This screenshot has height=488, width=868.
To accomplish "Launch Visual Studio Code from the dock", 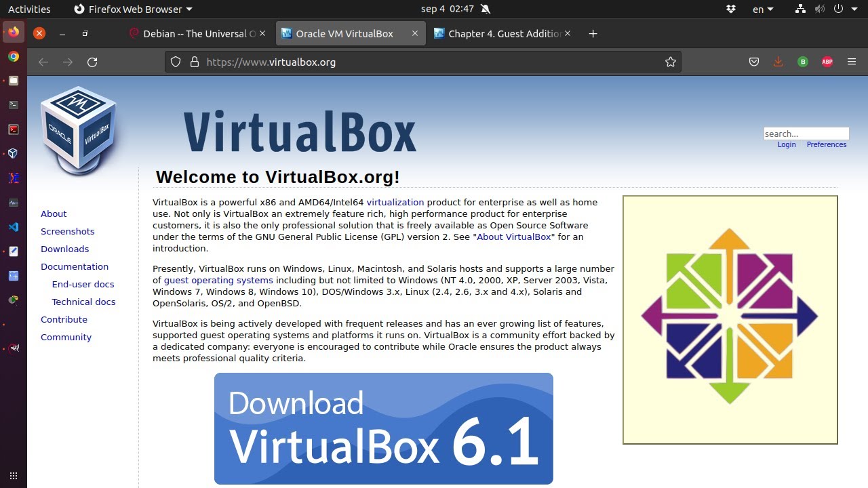I will pos(14,227).
